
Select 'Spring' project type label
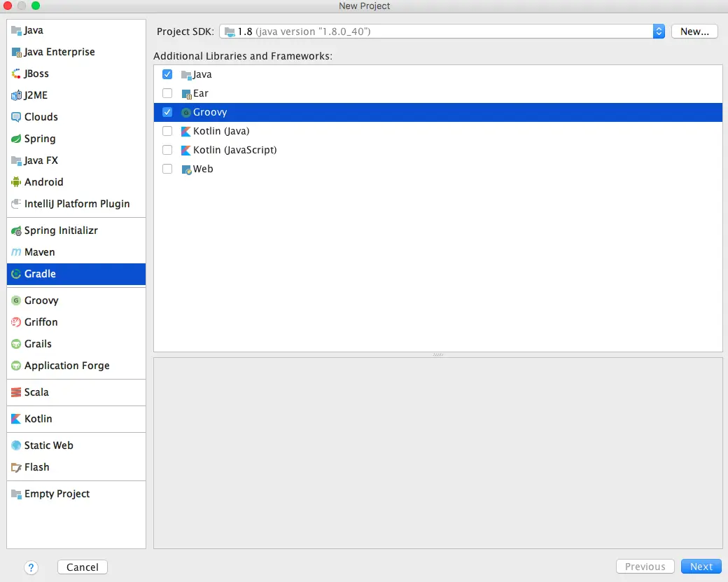[40, 139]
